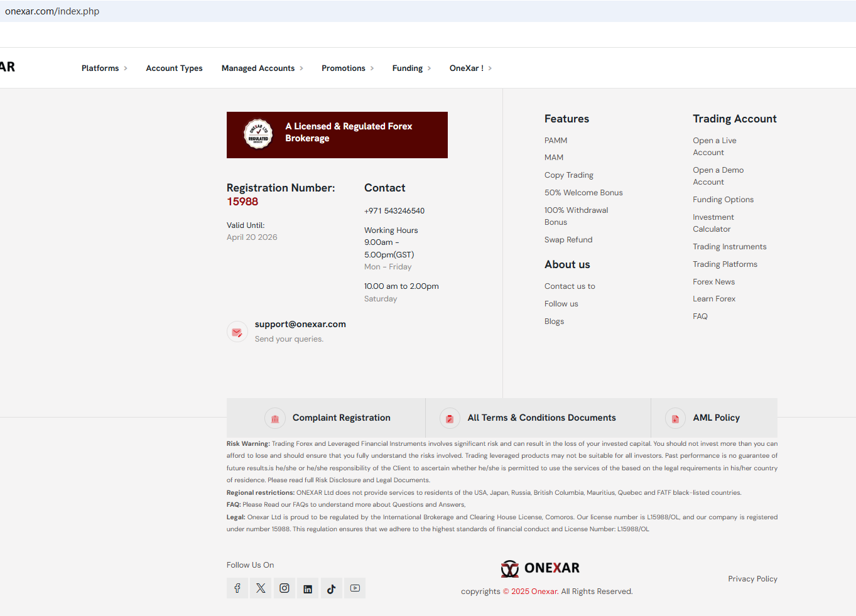Click the About us section heading

(567, 264)
